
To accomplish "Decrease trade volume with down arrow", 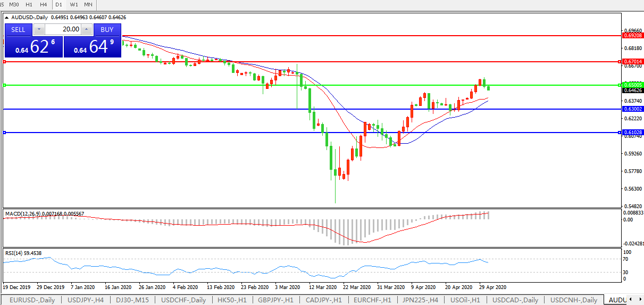I will (38, 29).
